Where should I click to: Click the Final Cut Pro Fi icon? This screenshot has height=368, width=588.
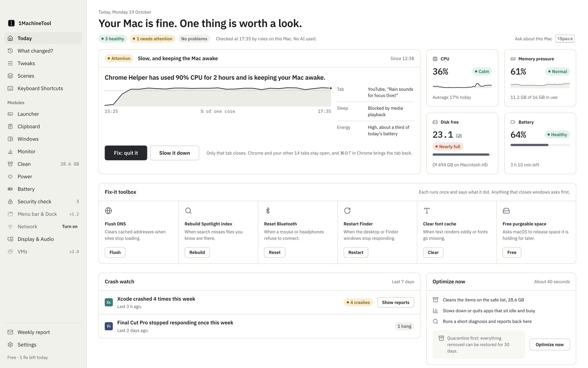109,326
